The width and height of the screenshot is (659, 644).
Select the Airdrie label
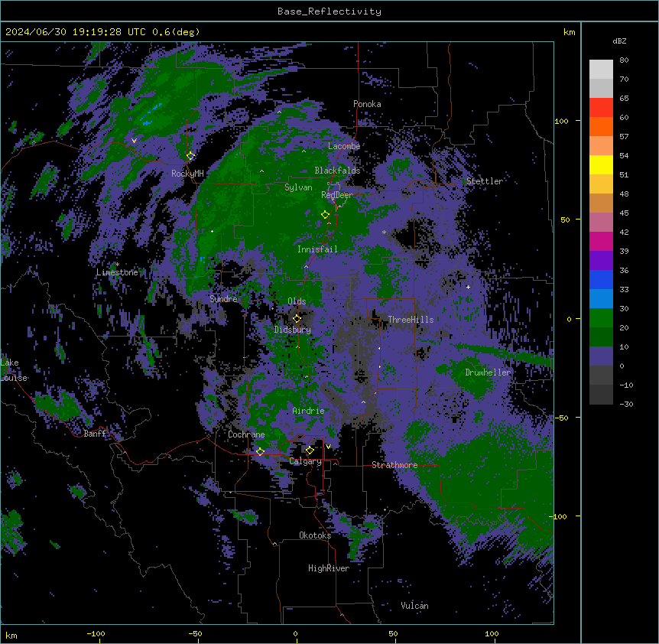click(308, 411)
